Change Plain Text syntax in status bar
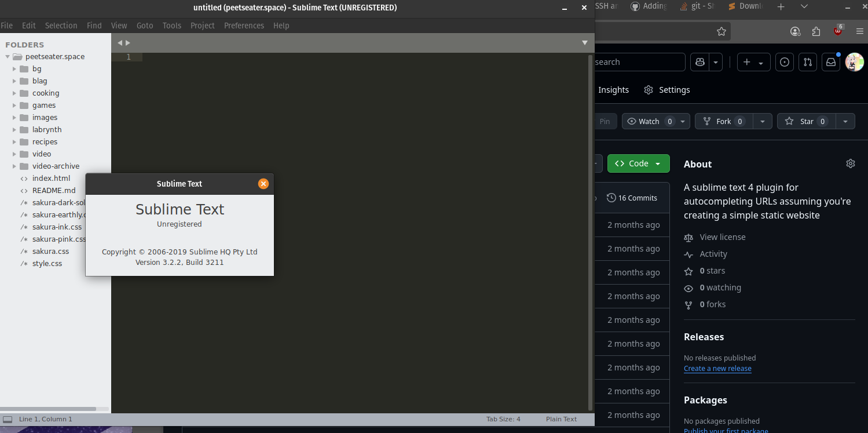 click(x=561, y=419)
